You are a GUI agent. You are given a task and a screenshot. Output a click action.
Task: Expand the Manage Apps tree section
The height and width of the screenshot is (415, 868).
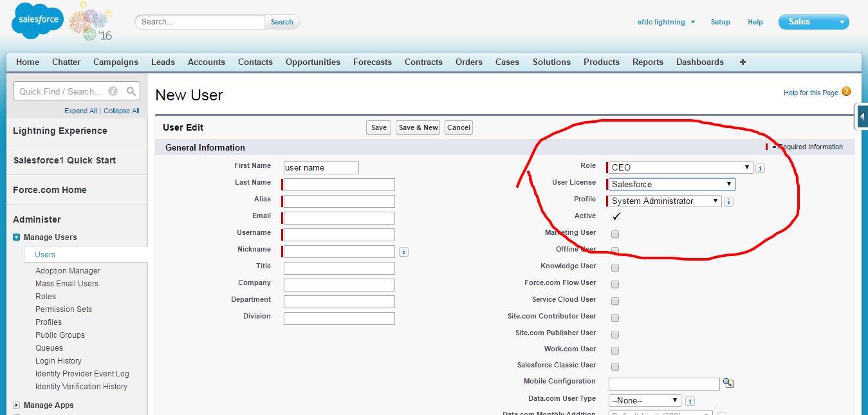(x=17, y=405)
